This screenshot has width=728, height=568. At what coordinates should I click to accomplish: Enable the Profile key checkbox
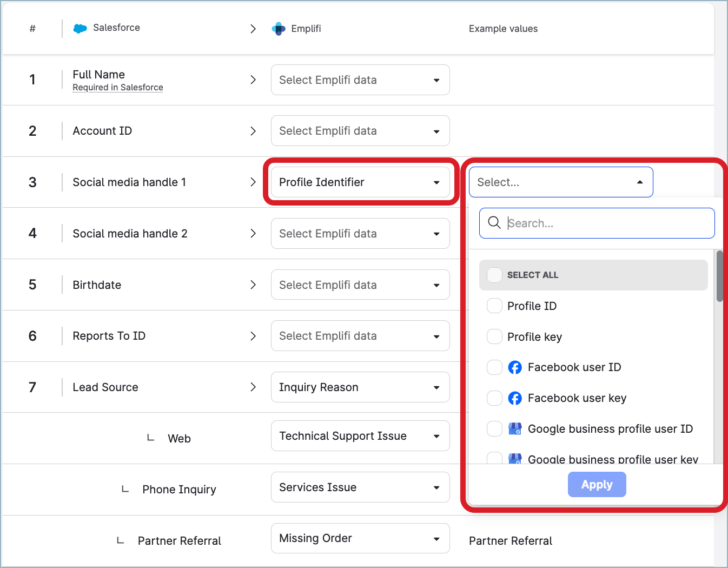click(495, 337)
